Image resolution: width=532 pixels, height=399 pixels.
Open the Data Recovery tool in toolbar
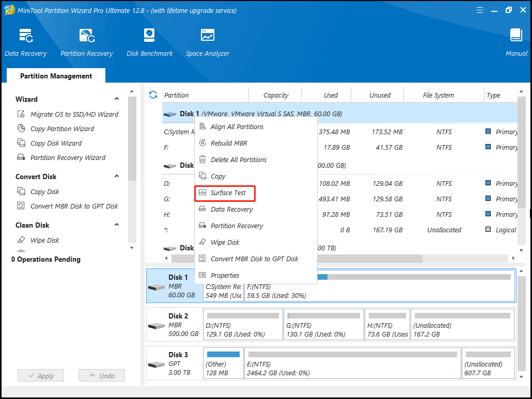pos(26,42)
